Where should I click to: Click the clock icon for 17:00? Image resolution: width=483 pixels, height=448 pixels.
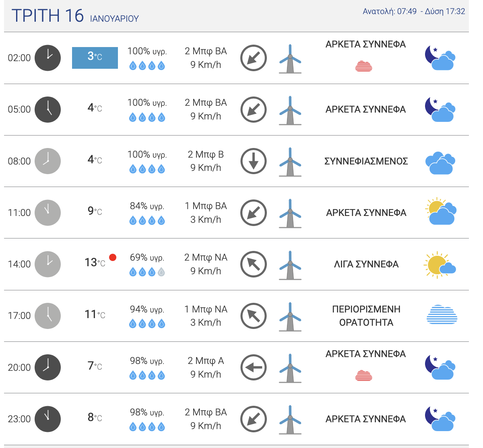[x=47, y=316]
